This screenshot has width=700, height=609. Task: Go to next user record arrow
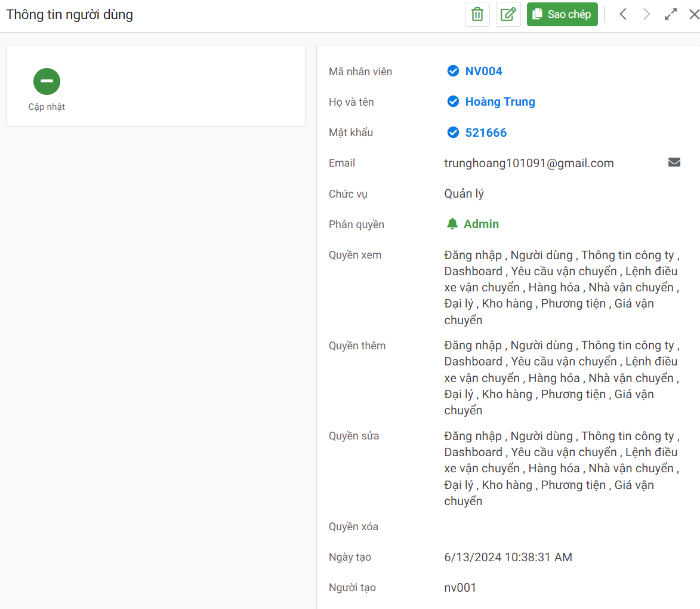[x=646, y=14]
